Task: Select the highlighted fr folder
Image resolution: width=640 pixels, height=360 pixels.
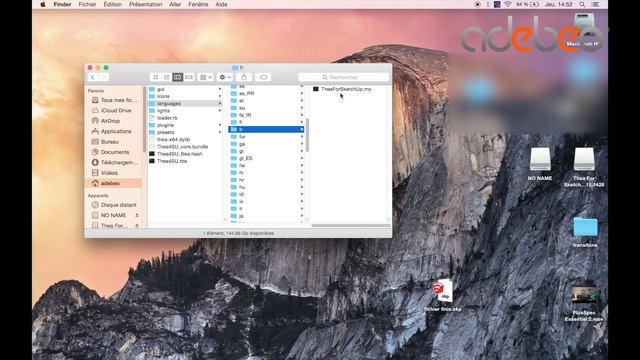Action: pyautogui.click(x=266, y=129)
